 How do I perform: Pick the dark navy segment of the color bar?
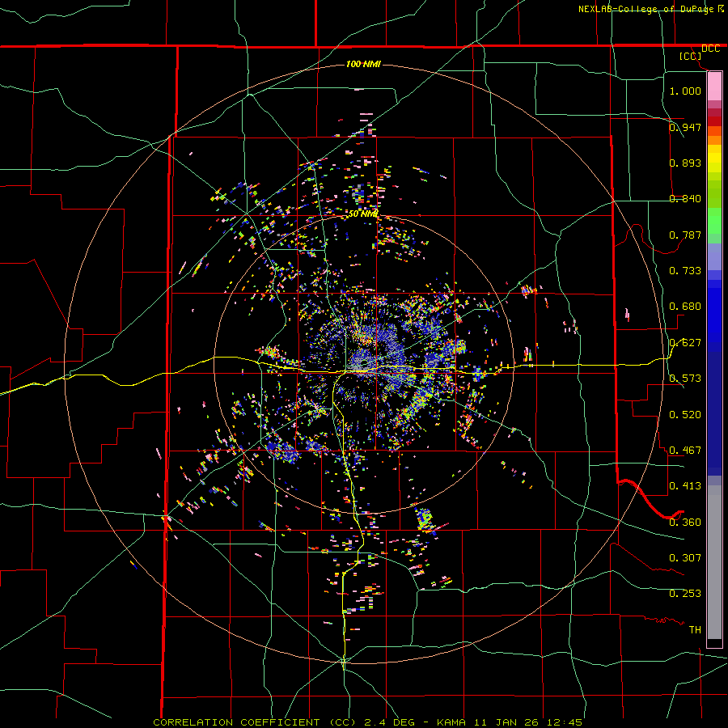714,413
